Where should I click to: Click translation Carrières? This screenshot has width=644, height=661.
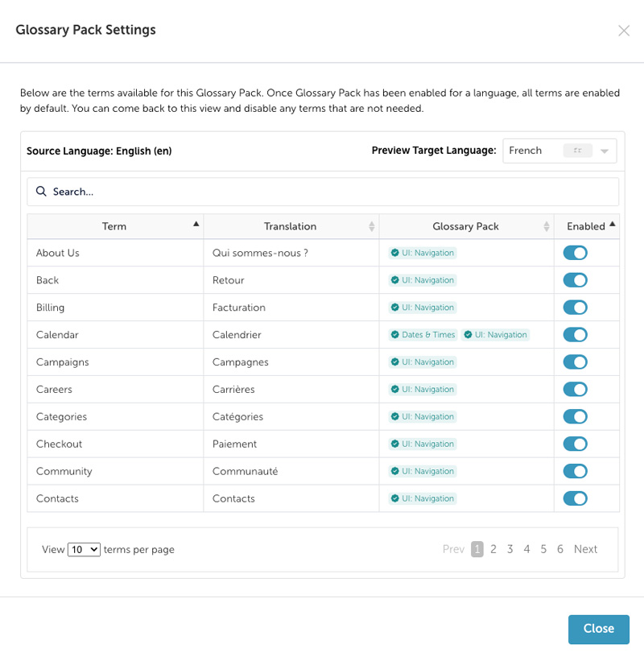pyautogui.click(x=233, y=389)
